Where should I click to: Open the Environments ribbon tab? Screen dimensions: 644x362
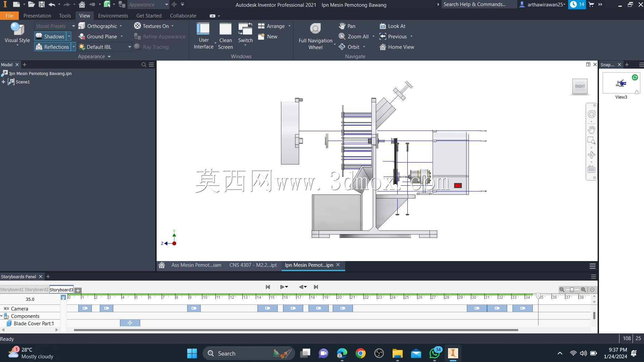pos(113,15)
